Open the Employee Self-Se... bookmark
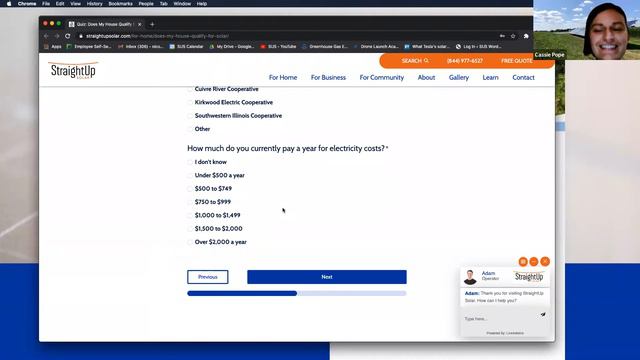This screenshot has height=360, width=640. click(x=89, y=47)
